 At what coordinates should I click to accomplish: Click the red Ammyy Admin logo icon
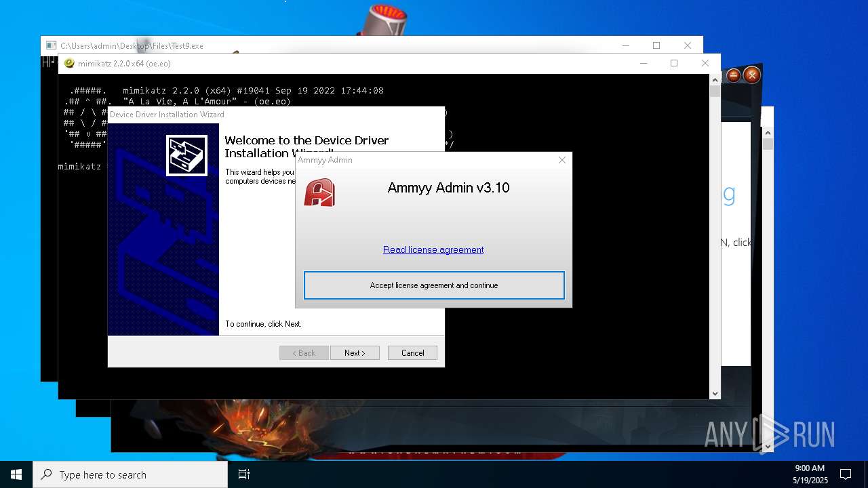point(319,192)
